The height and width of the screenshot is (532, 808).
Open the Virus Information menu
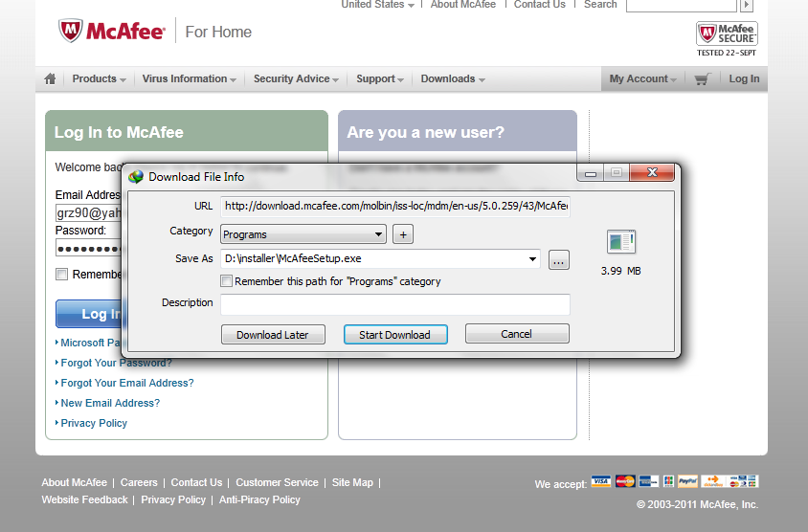pyautogui.click(x=190, y=78)
